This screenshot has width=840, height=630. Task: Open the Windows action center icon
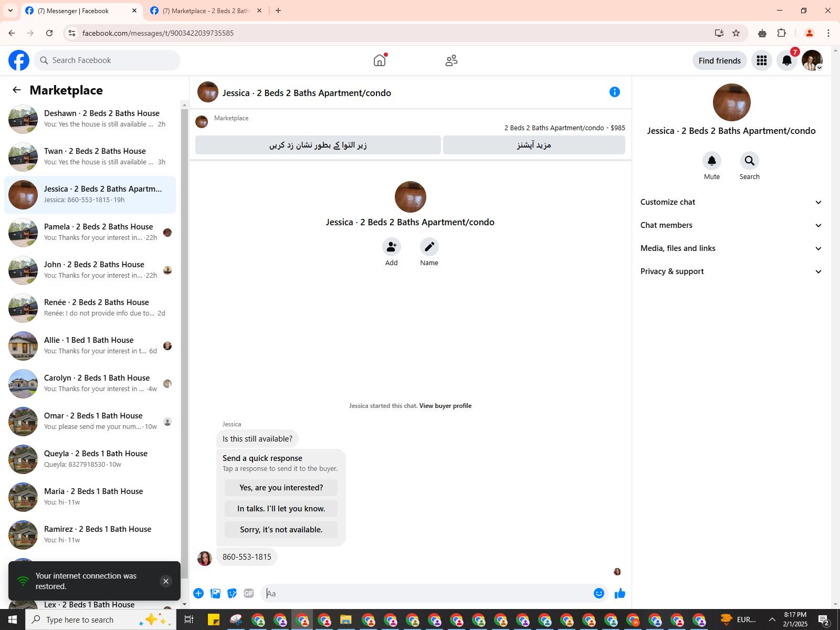tap(824, 619)
